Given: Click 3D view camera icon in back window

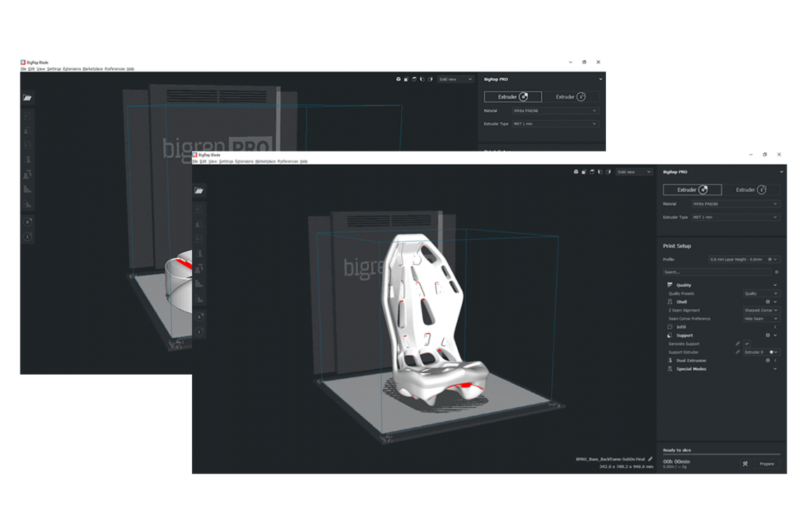Looking at the screenshot, I should coord(398,79).
